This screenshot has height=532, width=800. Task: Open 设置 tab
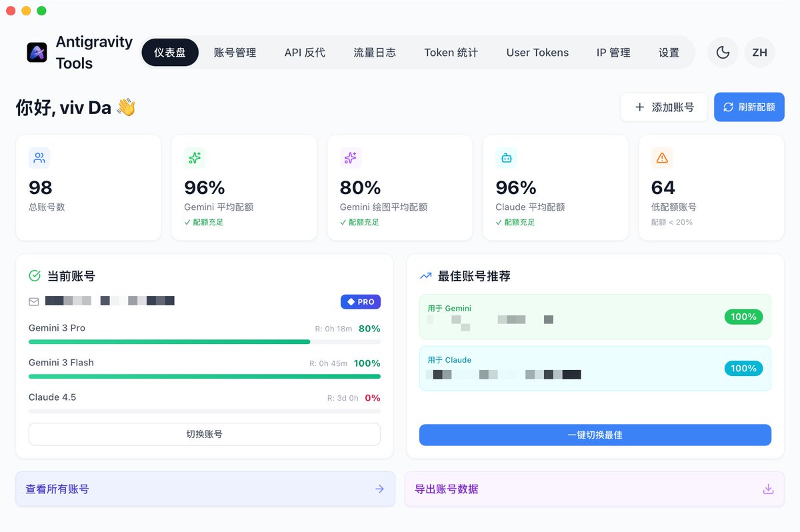pos(669,53)
